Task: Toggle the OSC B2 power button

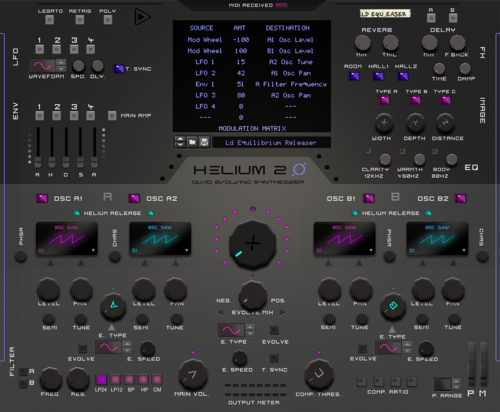Action: click(460, 198)
